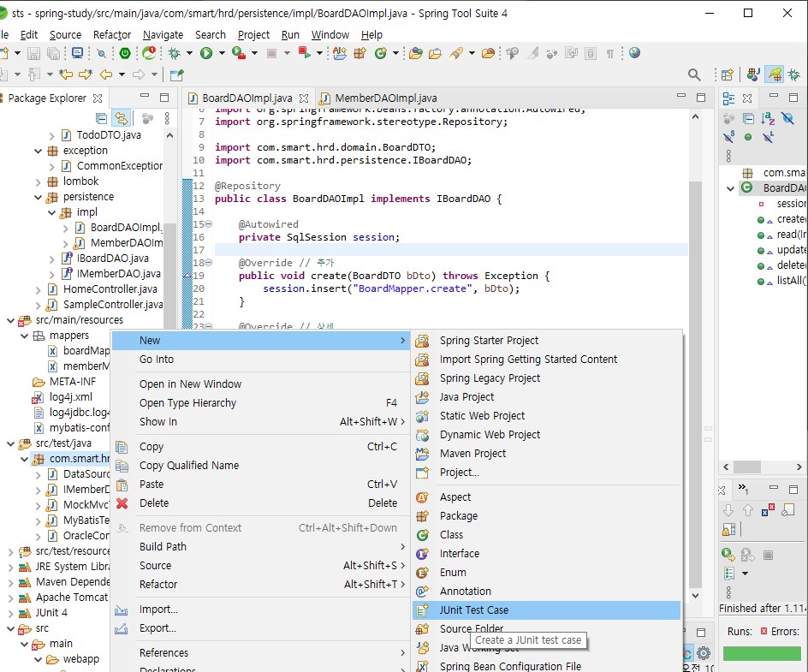Viewport: 808px width, 672px height.
Task: Click the Last Edit Location icon
Action: tap(66, 74)
